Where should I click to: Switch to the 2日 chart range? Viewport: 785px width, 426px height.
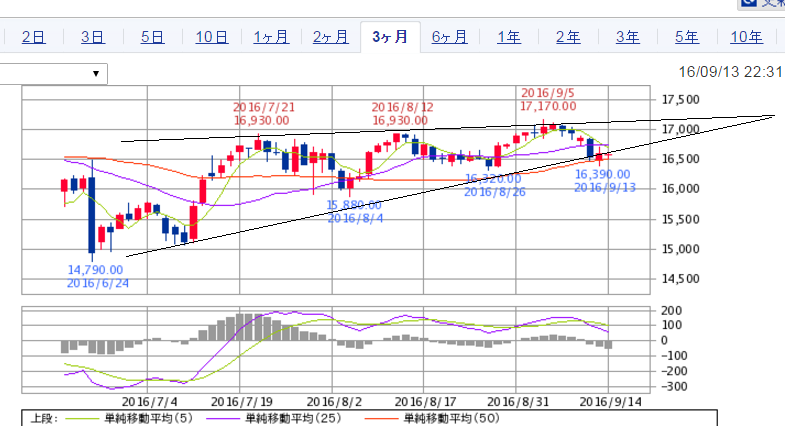point(33,37)
